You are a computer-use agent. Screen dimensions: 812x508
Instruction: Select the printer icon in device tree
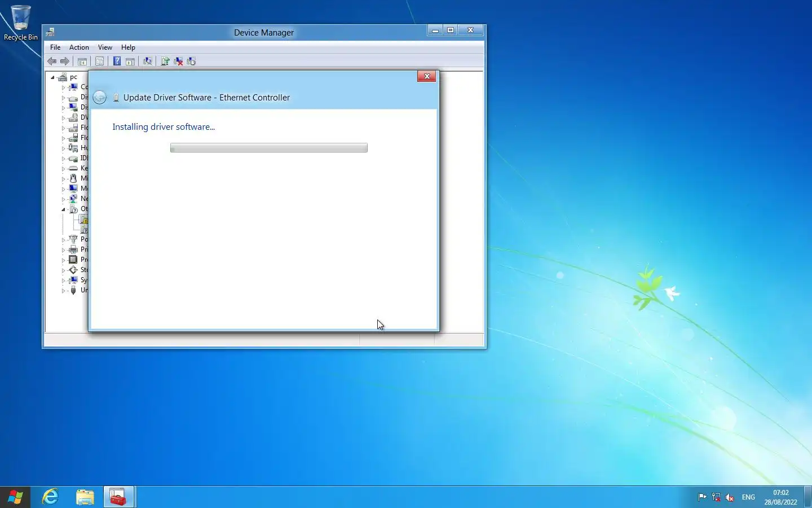[x=73, y=249]
